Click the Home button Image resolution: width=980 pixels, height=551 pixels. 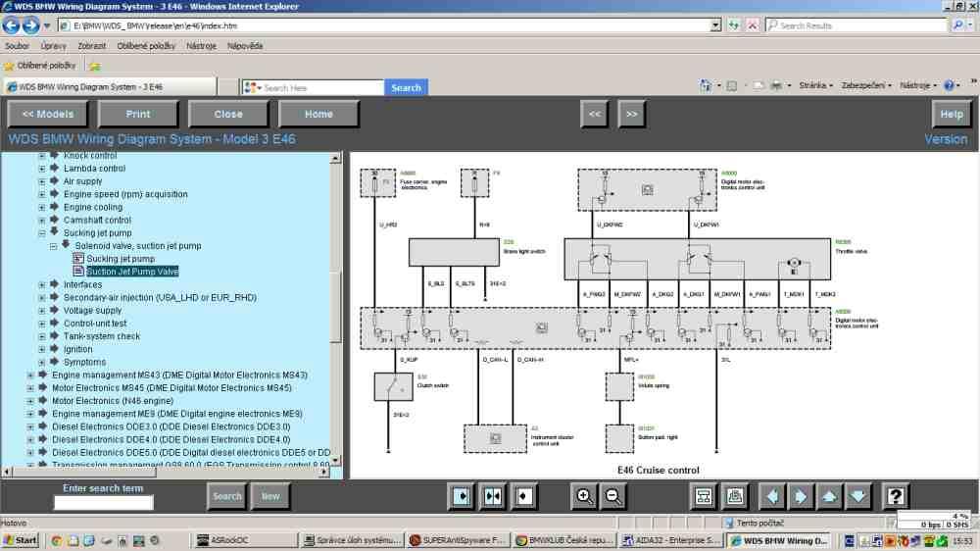pos(318,114)
